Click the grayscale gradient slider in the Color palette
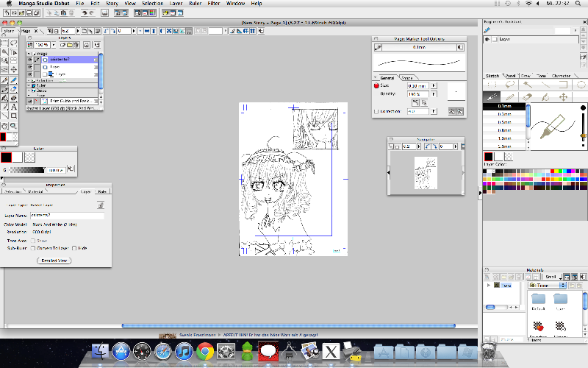Screen dimensions: 588x368 [x=27, y=170]
